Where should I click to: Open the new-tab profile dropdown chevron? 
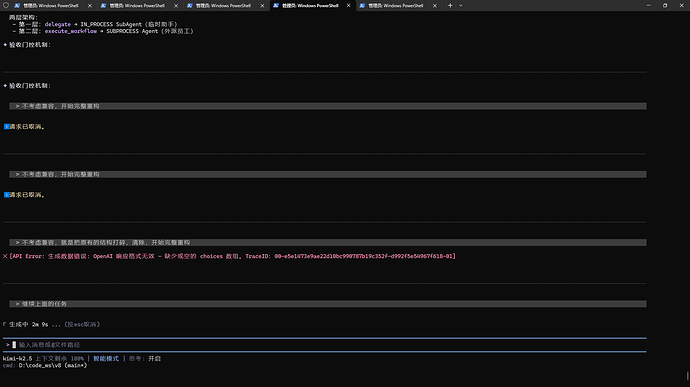(x=461, y=6)
